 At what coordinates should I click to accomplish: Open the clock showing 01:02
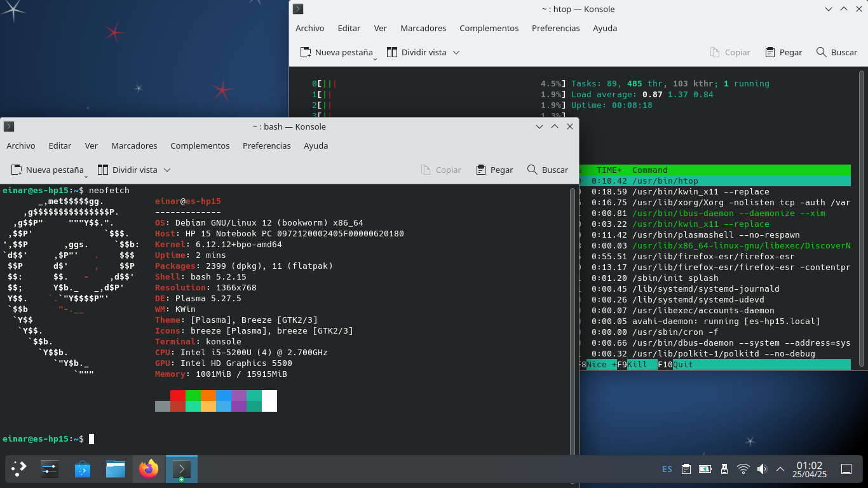point(810,470)
